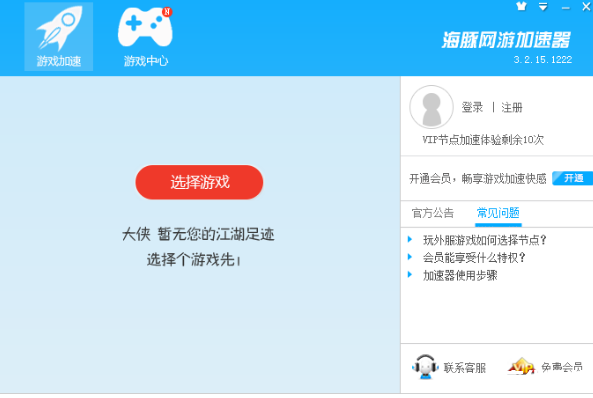Viewport: 593px width, 398px height.
Task: Open 免费会员 free membership link
Action: click(562, 367)
